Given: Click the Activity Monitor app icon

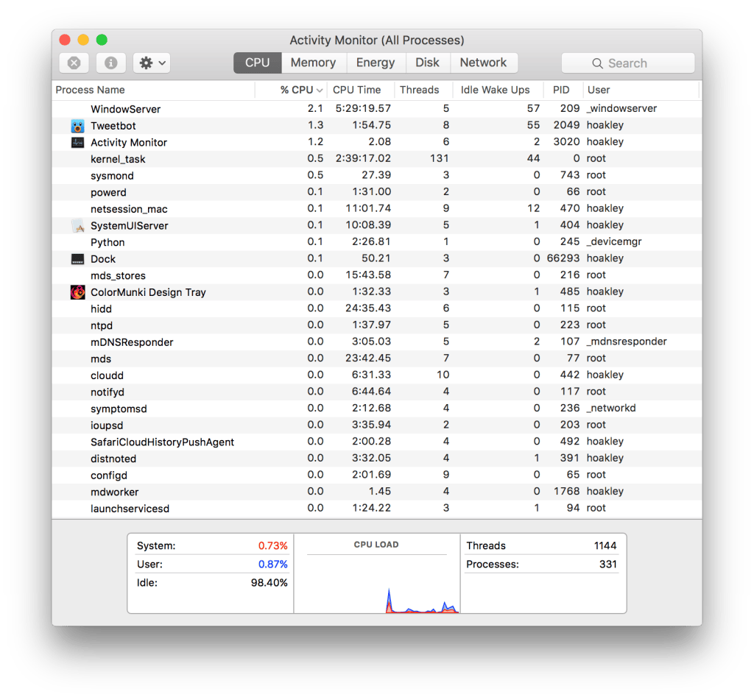Looking at the screenshot, I should [77, 142].
